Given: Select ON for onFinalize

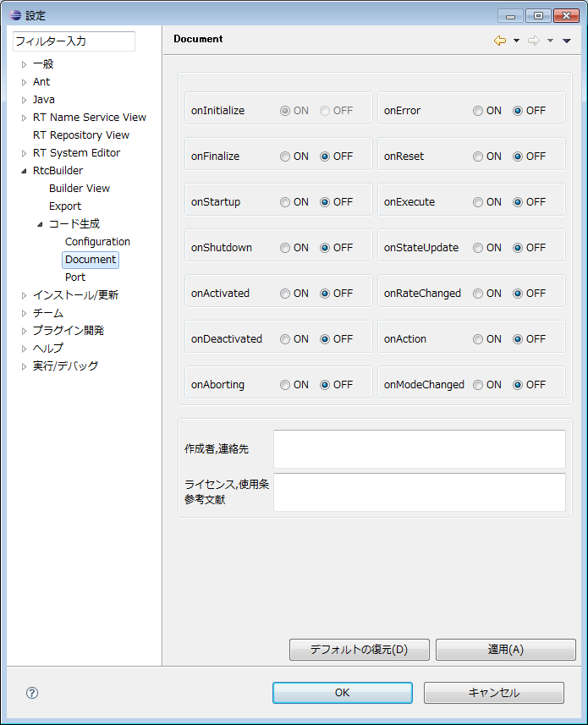Looking at the screenshot, I should tap(285, 157).
